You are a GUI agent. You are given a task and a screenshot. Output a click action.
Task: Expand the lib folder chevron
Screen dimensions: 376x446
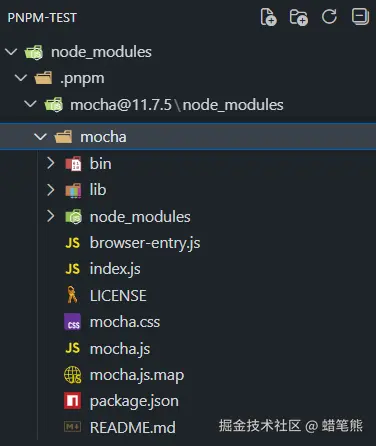point(51,190)
